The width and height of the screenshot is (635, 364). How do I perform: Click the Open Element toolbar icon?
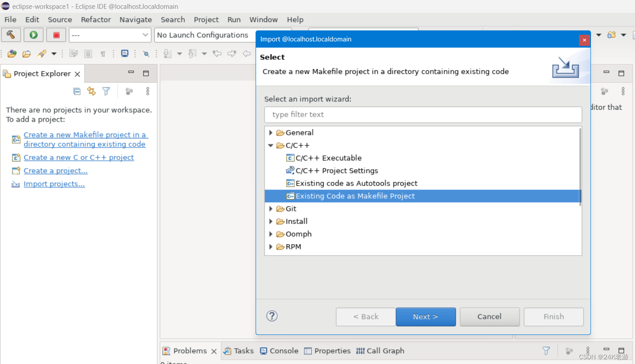pos(12,54)
